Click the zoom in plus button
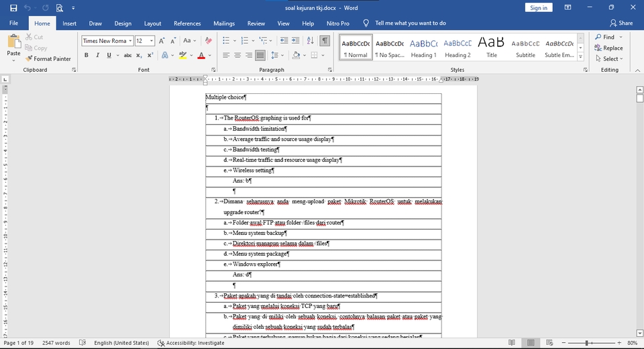The width and height of the screenshot is (644, 349). click(x=619, y=343)
